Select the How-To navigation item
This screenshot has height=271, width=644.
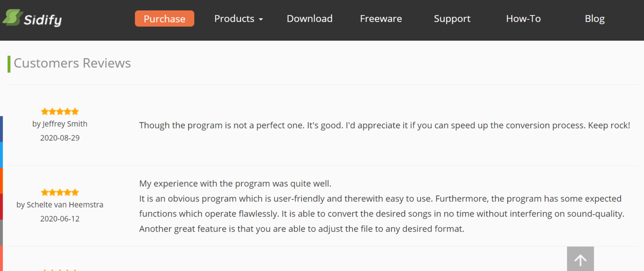pos(523,19)
